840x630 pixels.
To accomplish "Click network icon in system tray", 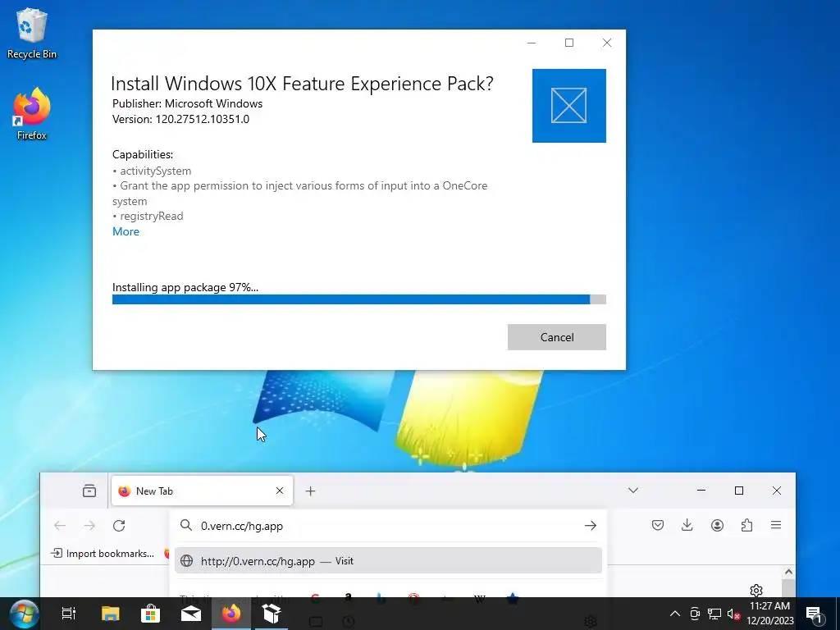I will pyautogui.click(x=714, y=614).
